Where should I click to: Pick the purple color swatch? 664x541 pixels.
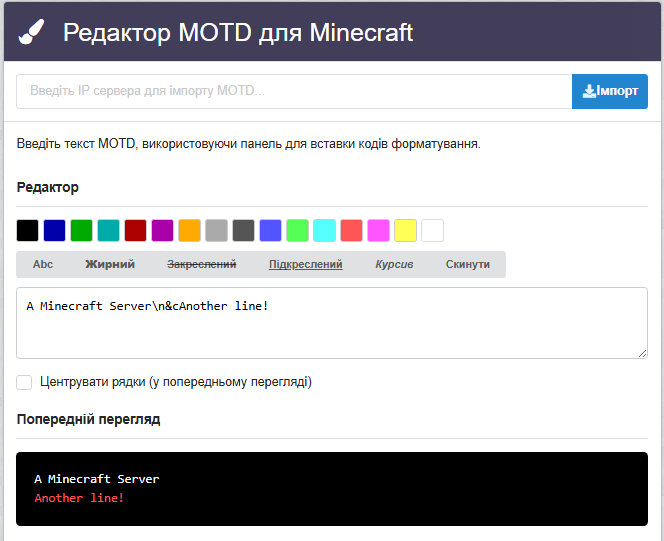(163, 231)
